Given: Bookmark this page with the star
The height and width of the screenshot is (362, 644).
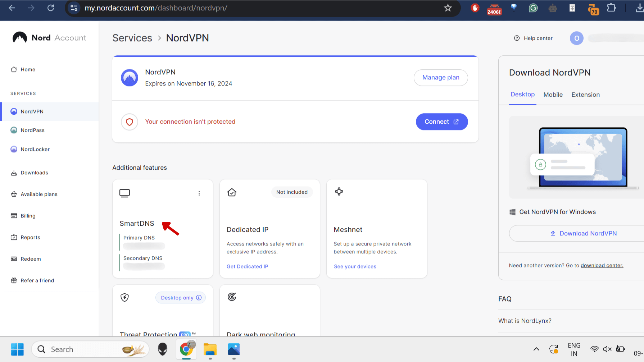Looking at the screenshot, I should pos(448,8).
